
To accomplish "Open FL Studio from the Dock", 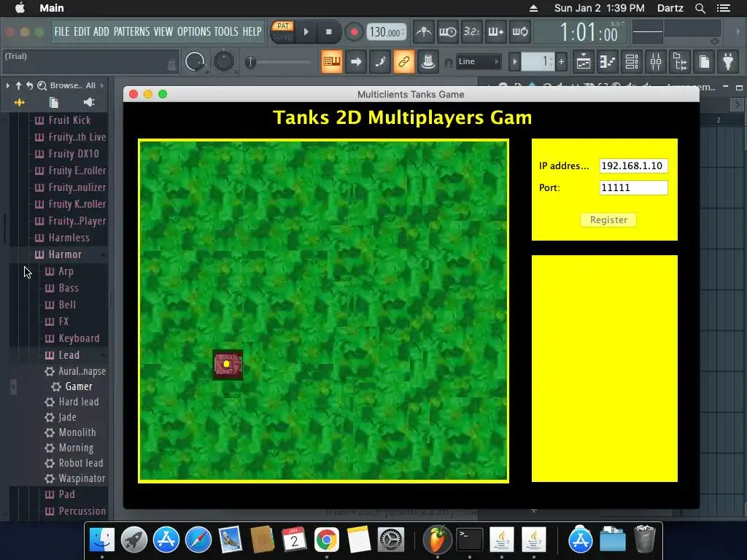I will tap(437, 540).
